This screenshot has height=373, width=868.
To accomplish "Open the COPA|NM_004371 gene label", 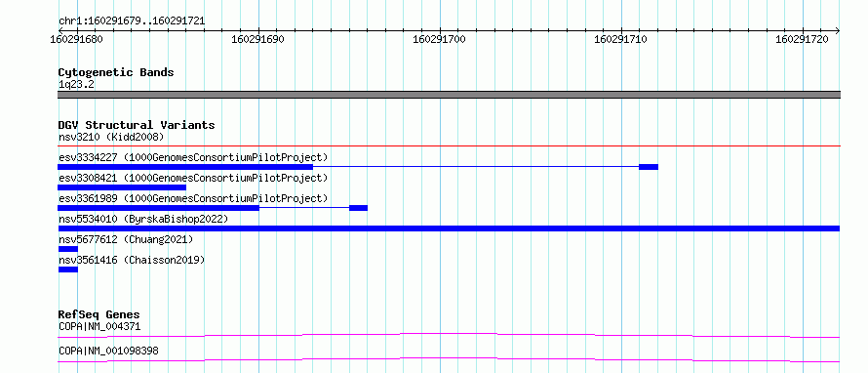I will point(99,326).
